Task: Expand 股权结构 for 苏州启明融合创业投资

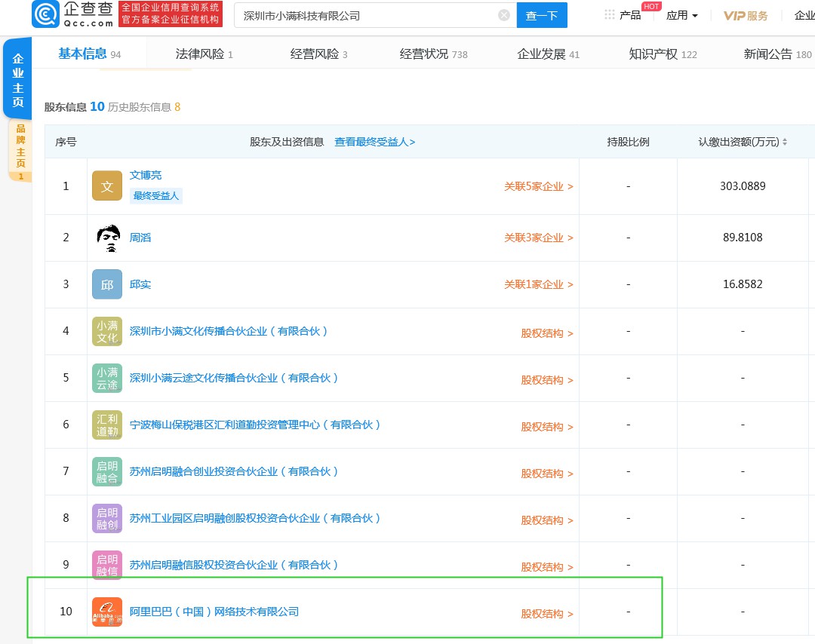Action: (547, 474)
